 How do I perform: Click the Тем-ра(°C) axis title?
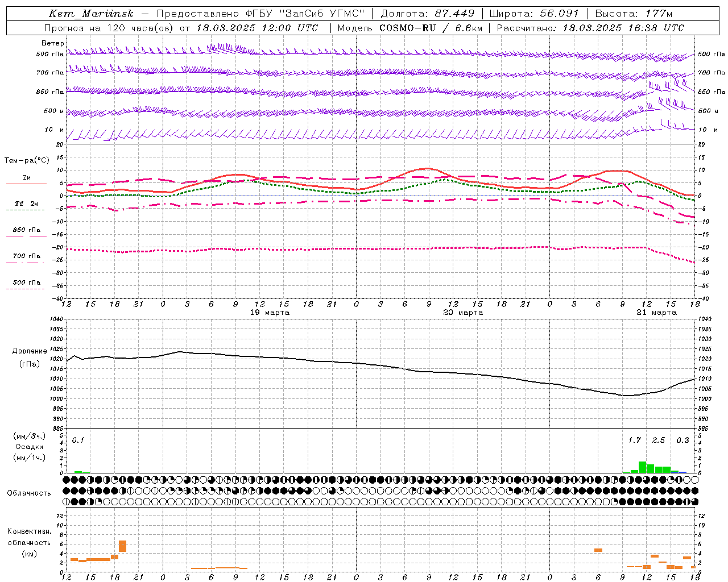tap(27, 161)
